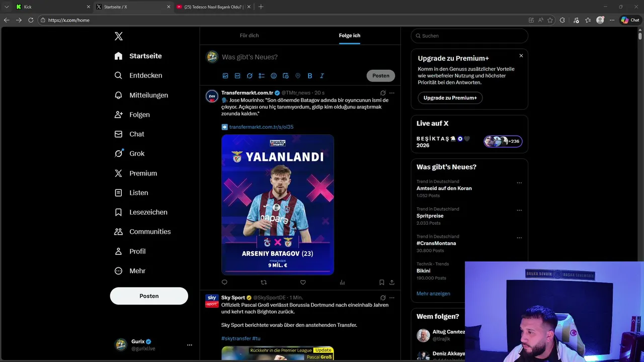The image size is (644, 362).
Task: Reload the page in browser
Action: (31, 20)
